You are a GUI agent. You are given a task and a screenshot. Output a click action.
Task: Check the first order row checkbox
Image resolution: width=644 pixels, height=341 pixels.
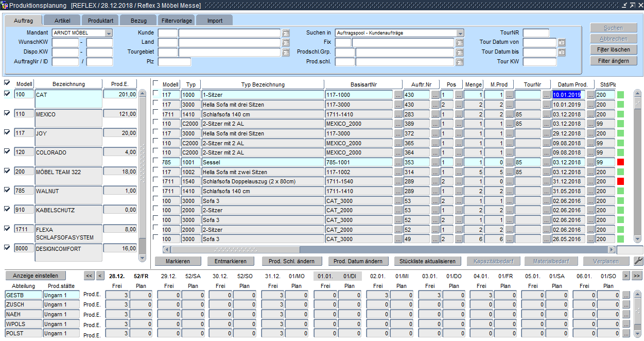click(156, 94)
